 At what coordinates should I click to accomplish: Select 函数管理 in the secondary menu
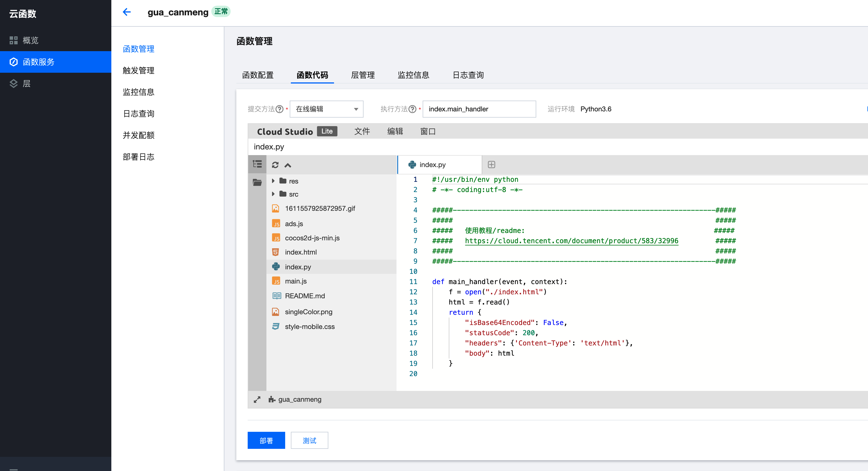[139, 49]
